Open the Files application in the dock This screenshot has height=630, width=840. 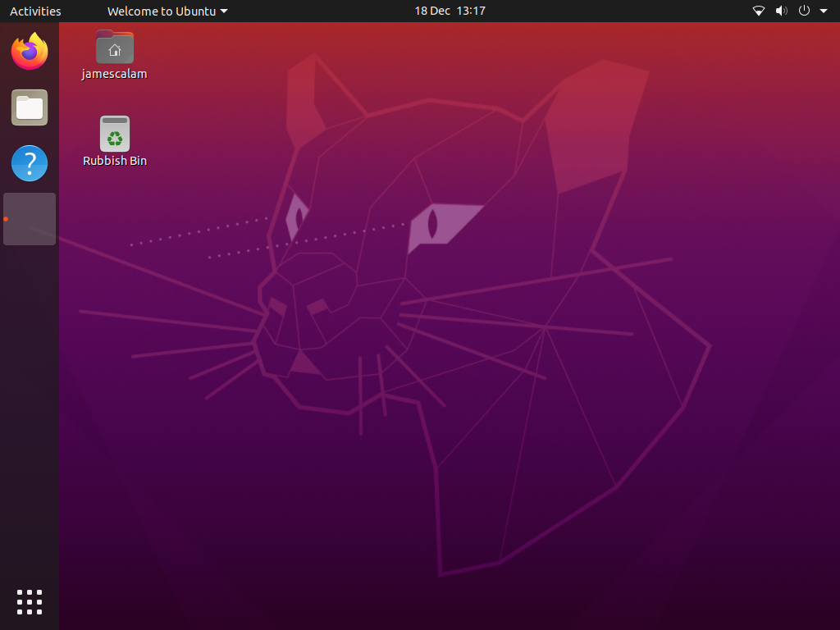coord(29,107)
